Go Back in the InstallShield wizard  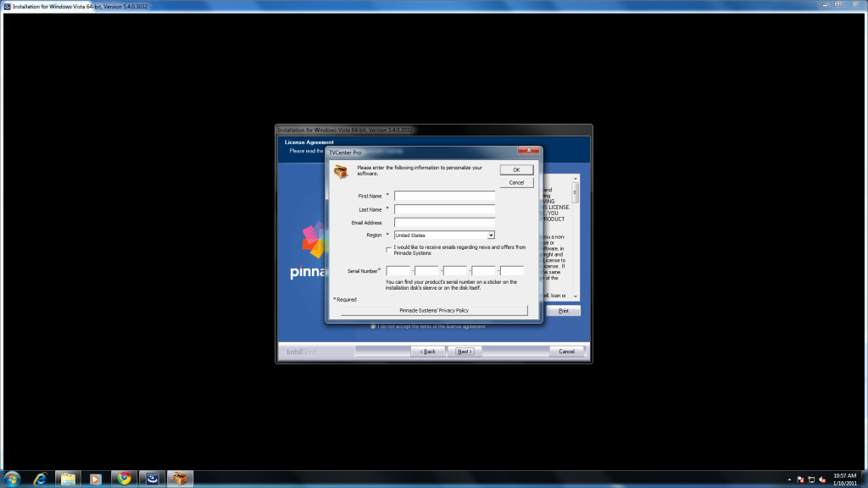[428, 352]
